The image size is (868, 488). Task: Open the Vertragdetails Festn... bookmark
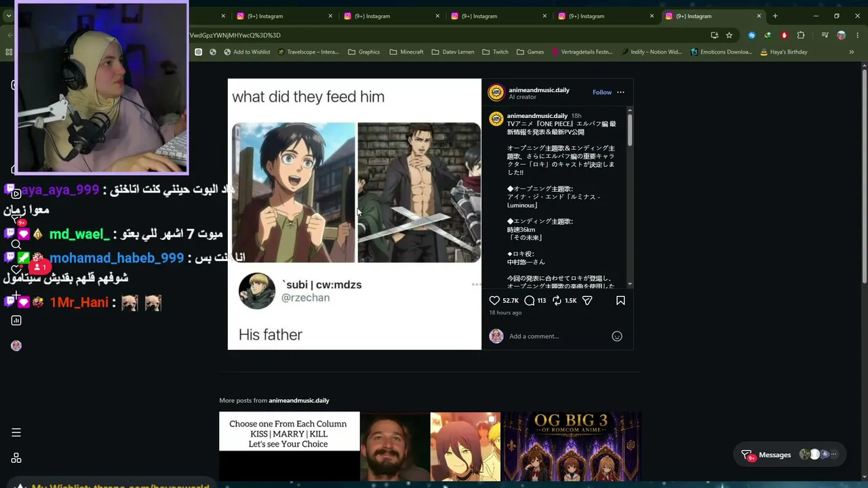coord(583,52)
